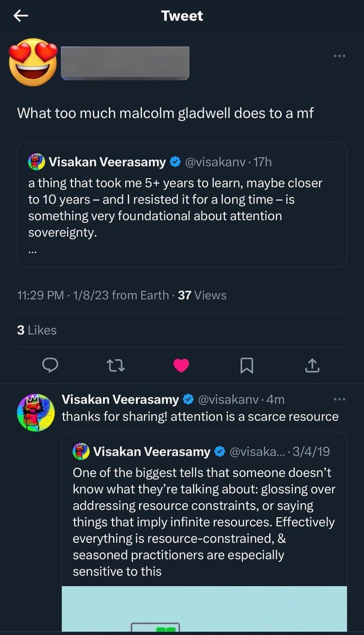Tap the heart-eyes emoji profile avatar

[33, 62]
